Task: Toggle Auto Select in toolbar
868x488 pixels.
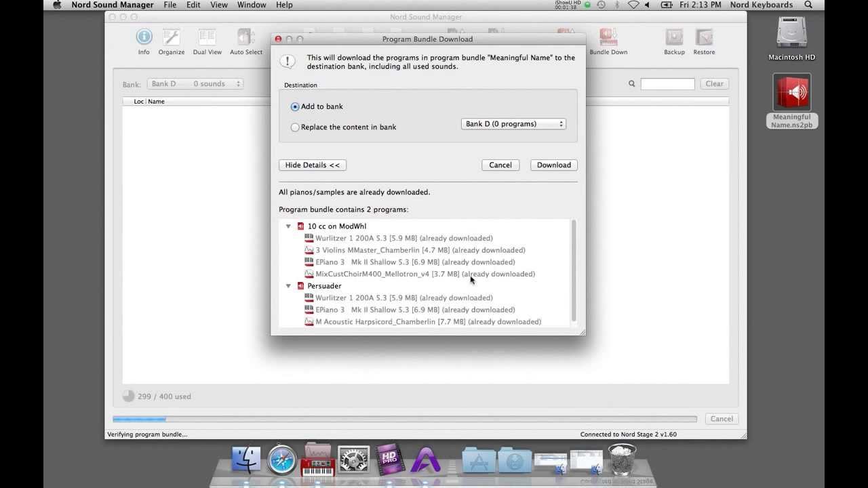Action: (245, 41)
